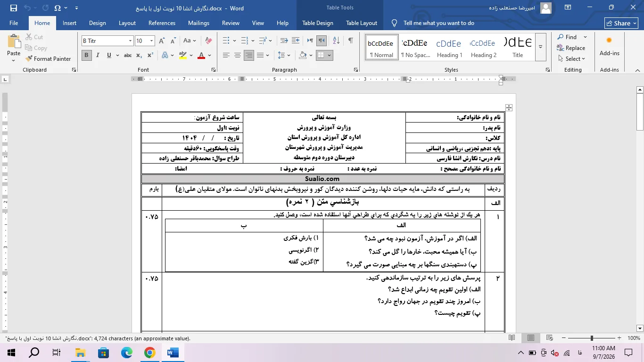Click the table move handle at table corner
This screenshot has height=362, width=644.
point(509,108)
